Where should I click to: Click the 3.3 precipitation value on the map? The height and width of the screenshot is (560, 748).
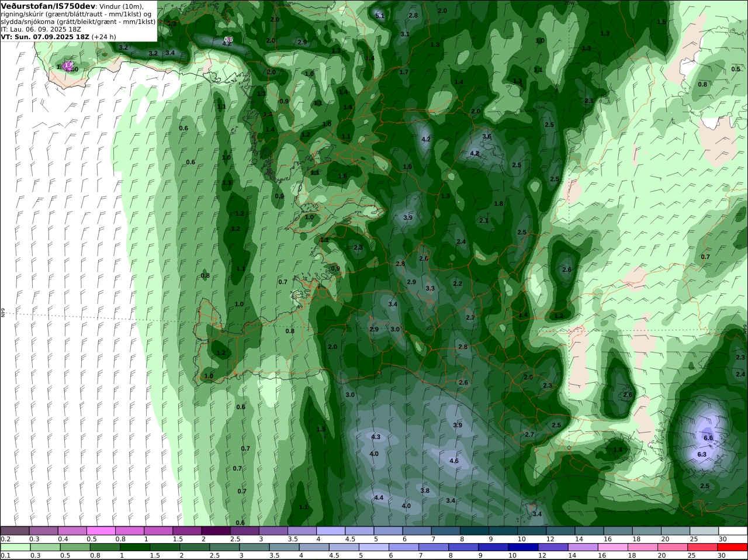[x=430, y=288]
